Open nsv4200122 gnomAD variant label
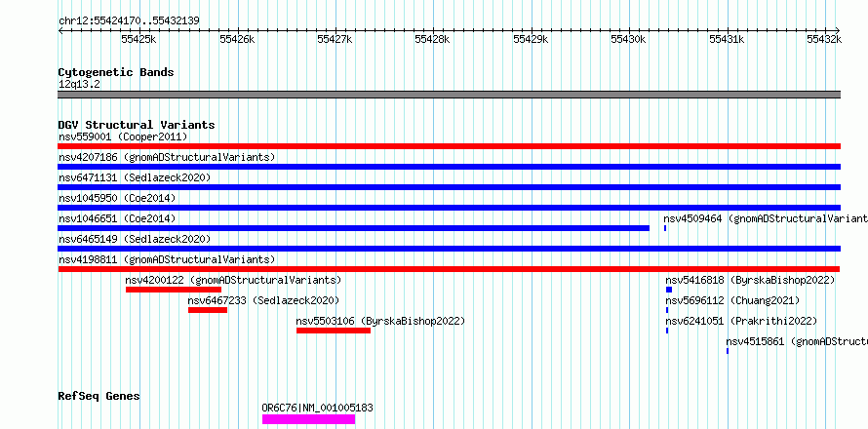 pyautogui.click(x=234, y=280)
